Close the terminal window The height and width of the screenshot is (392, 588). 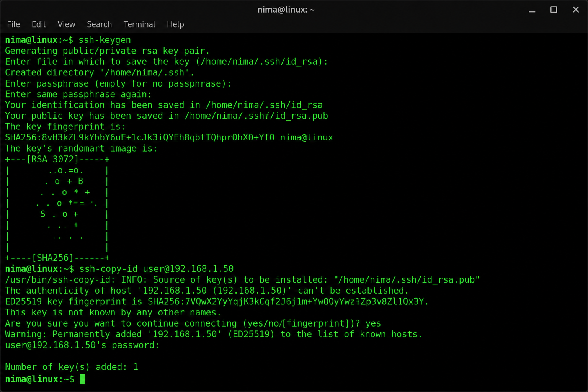coord(575,10)
